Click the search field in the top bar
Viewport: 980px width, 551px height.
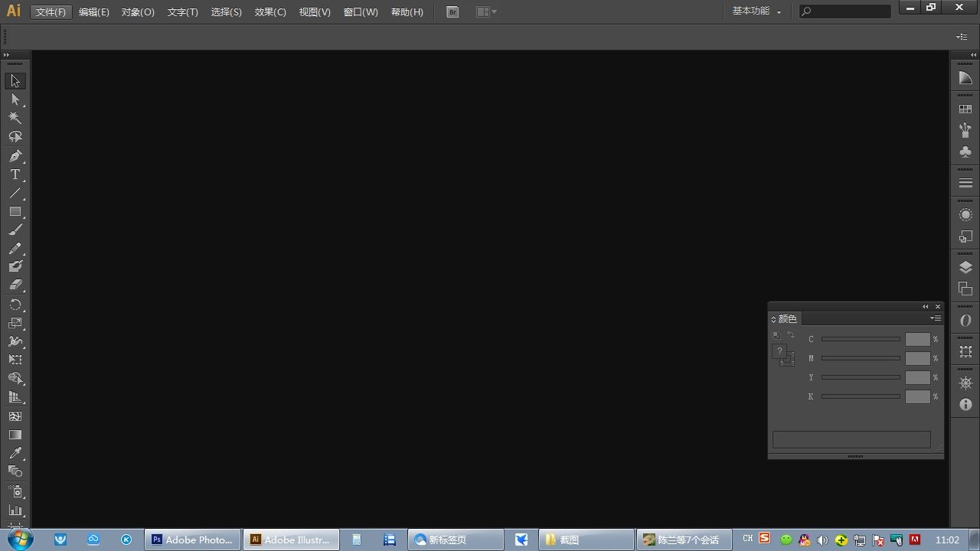(x=844, y=11)
